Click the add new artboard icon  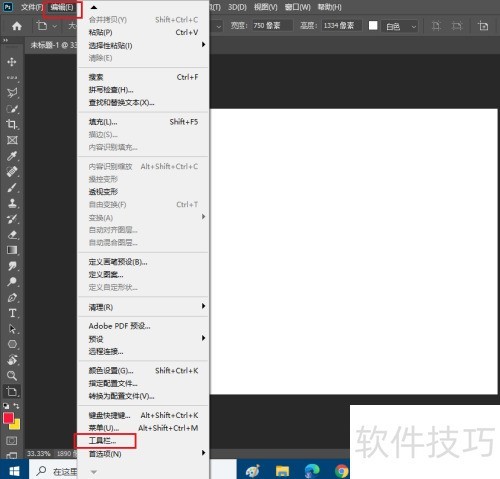[483, 26]
